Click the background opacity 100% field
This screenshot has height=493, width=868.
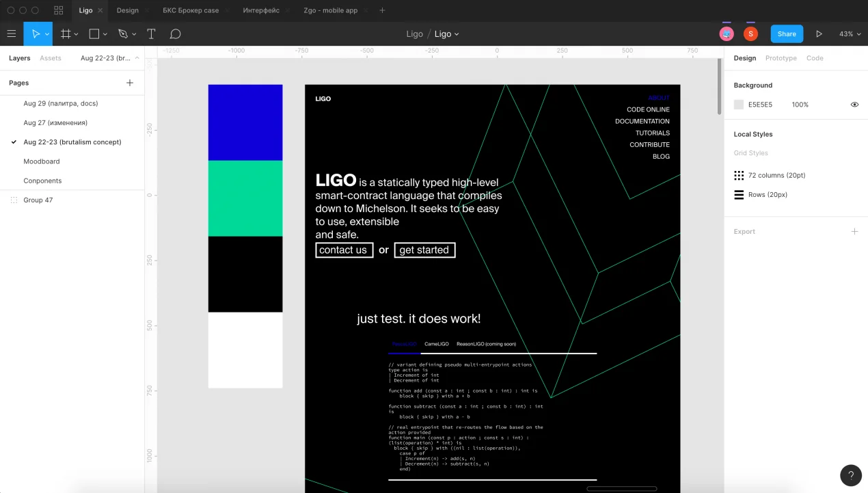pyautogui.click(x=800, y=105)
